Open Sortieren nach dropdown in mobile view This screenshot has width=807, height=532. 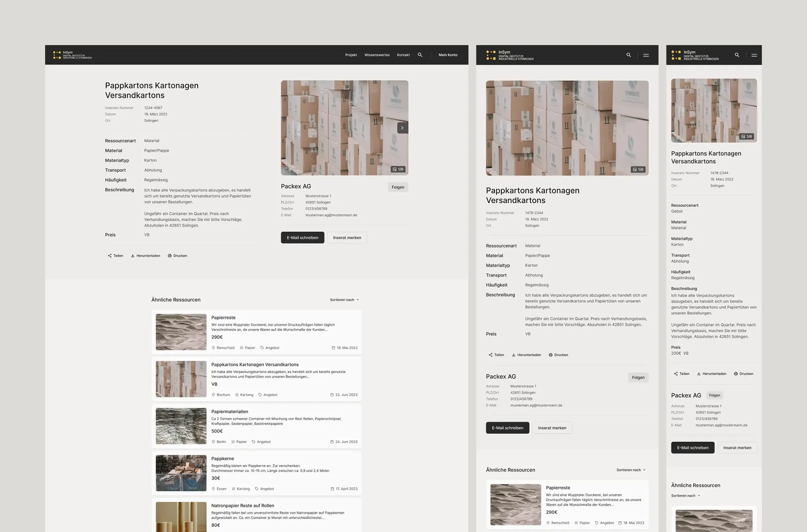(x=686, y=496)
